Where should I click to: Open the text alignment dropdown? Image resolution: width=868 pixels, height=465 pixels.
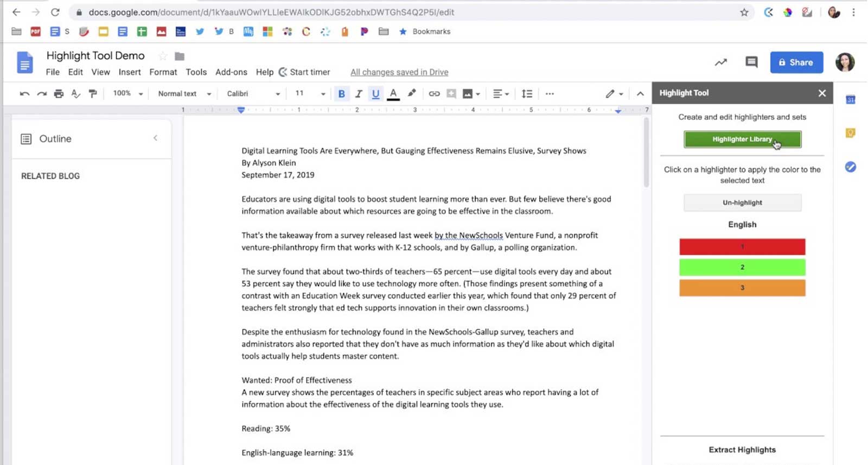click(501, 94)
